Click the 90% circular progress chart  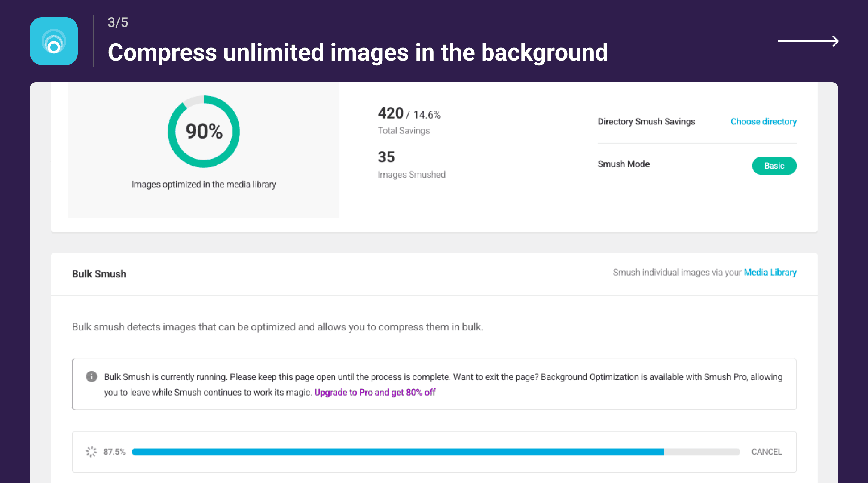click(204, 132)
